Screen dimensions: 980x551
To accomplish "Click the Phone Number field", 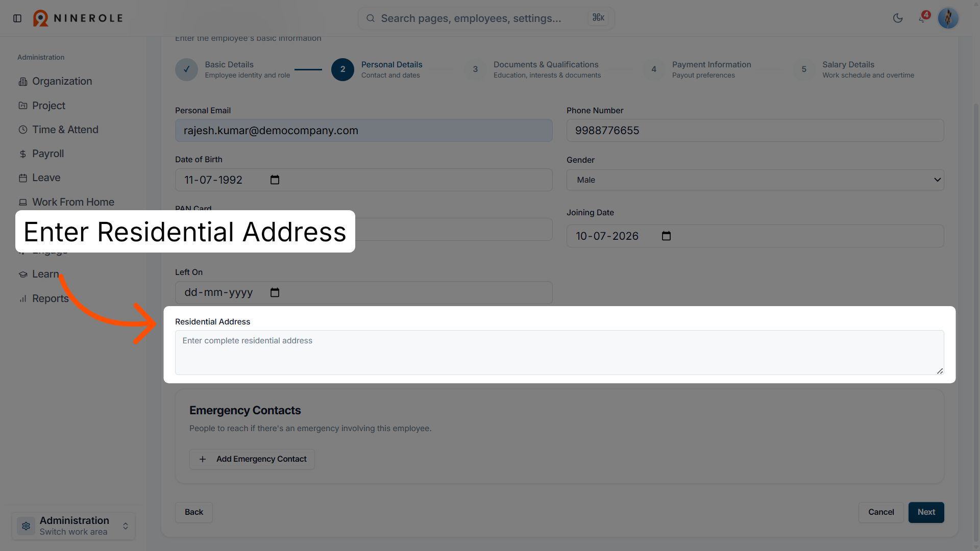I will 755,131.
